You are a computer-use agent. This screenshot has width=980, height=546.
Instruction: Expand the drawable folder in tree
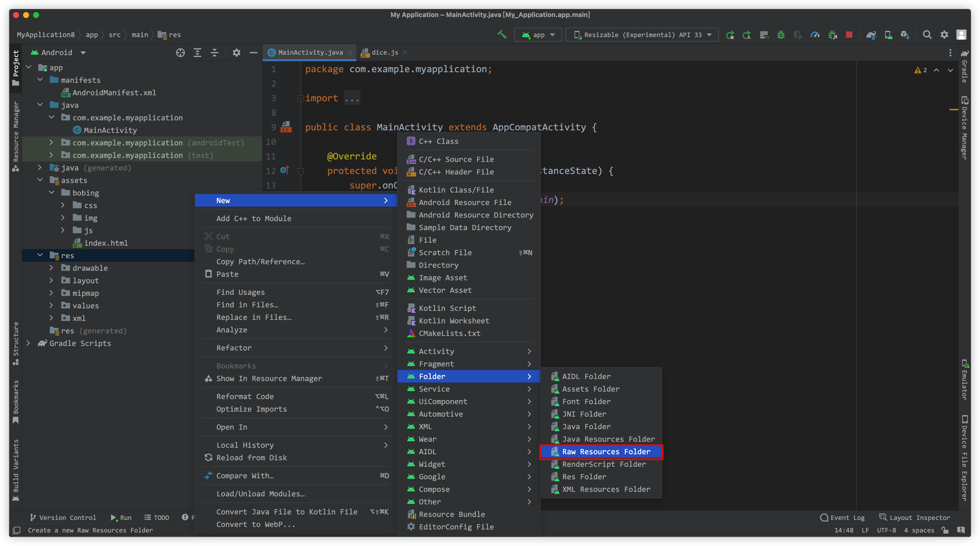(x=51, y=268)
